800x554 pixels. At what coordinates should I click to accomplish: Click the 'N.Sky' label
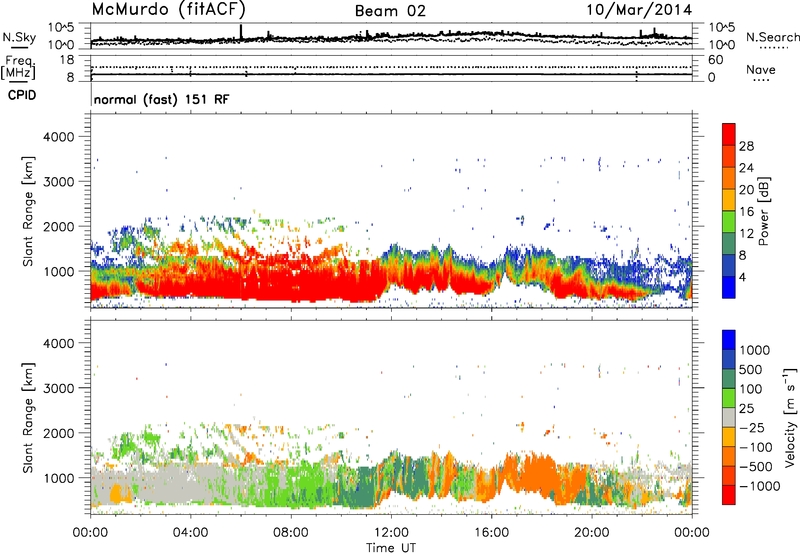coord(19,37)
